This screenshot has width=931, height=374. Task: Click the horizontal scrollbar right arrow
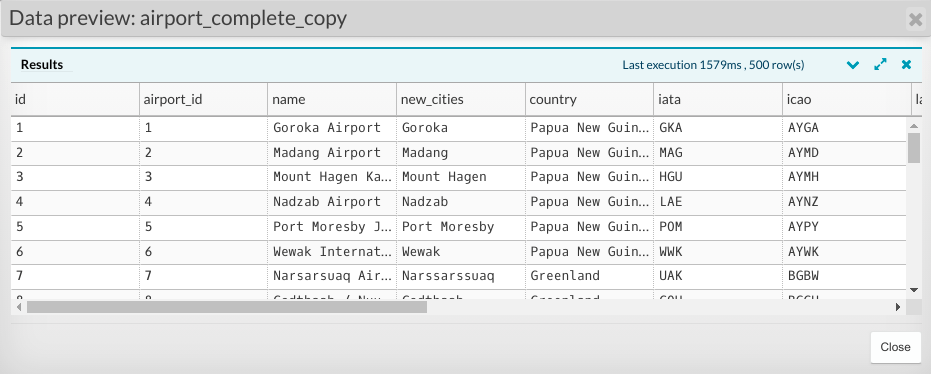(898, 307)
